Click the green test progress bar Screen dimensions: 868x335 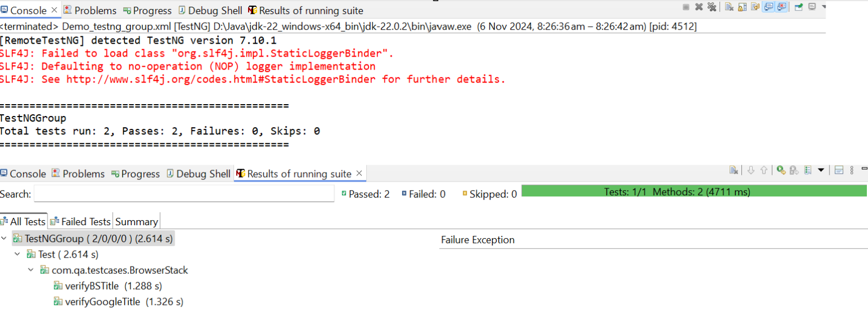(693, 192)
